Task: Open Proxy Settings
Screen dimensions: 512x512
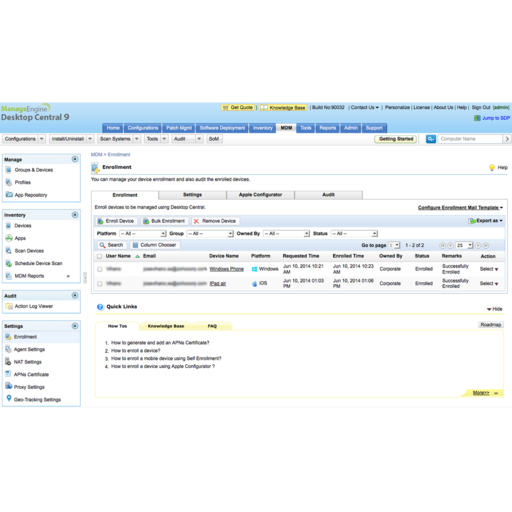Action: (29, 387)
